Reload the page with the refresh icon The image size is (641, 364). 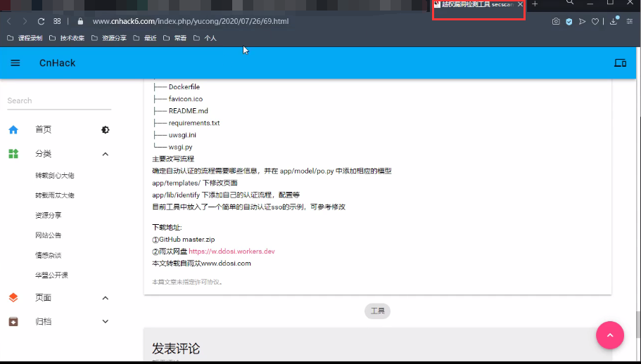tap(41, 22)
